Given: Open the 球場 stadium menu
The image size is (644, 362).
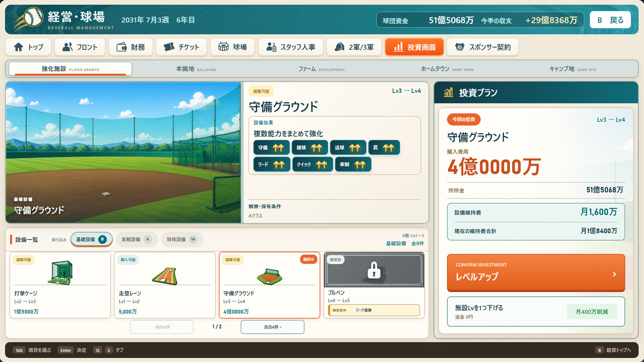Looking at the screenshot, I should [232, 47].
